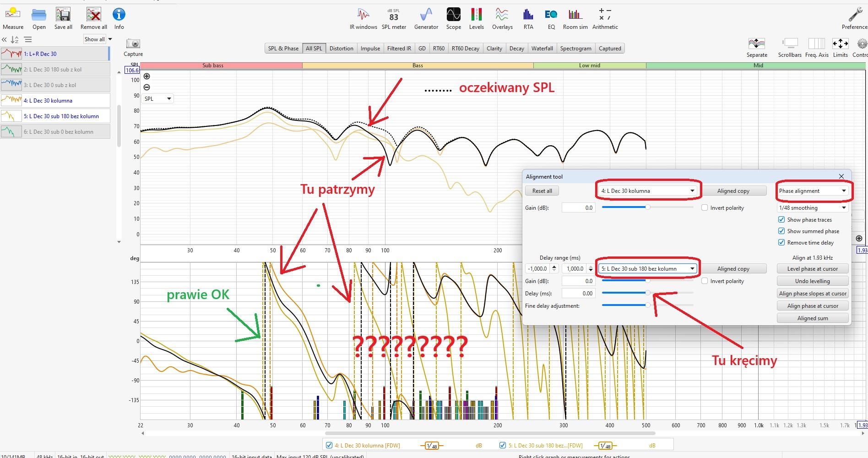This screenshot has width=868, height=458.
Task: Uncheck Show phase traces
Action: click(x=781, y=220)
